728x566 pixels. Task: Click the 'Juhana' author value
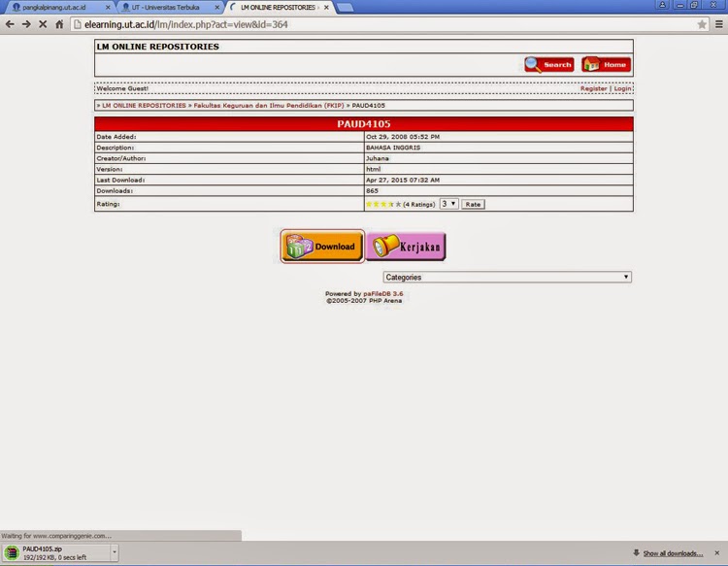(x=378, y=158)
